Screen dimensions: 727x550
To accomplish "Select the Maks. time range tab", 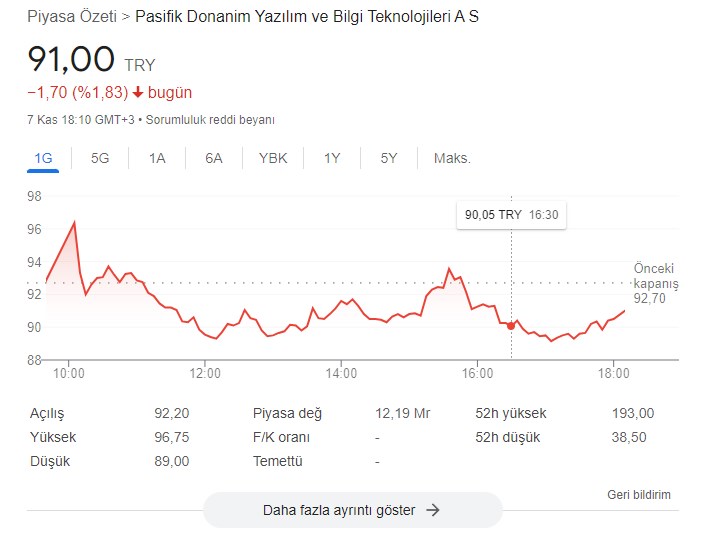I will (x=452, y=159).
